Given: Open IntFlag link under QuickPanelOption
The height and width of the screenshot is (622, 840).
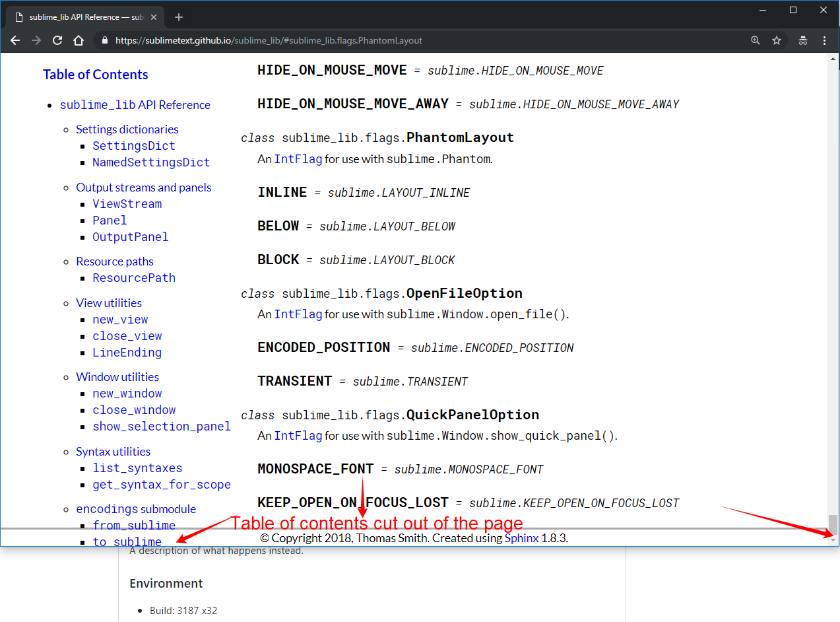Looking at the screenshot, I should tap(298, 436).
